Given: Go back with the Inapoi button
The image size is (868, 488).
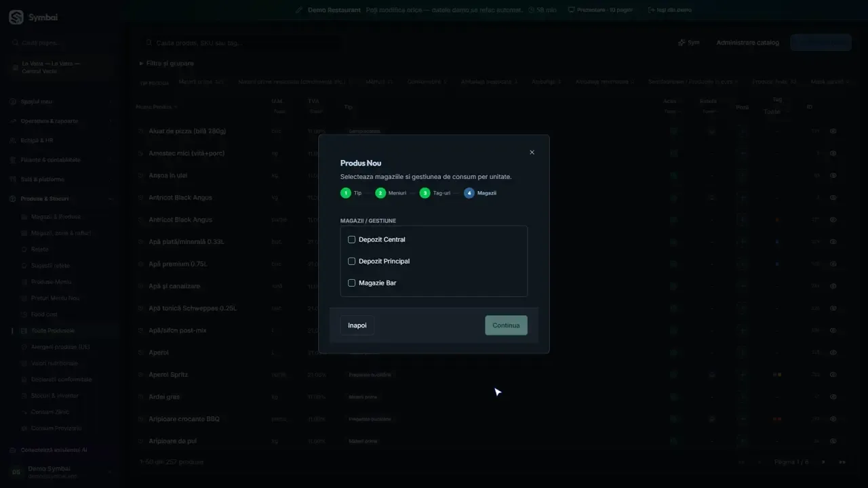Looking at the screenshot, I should coord(357,325).
